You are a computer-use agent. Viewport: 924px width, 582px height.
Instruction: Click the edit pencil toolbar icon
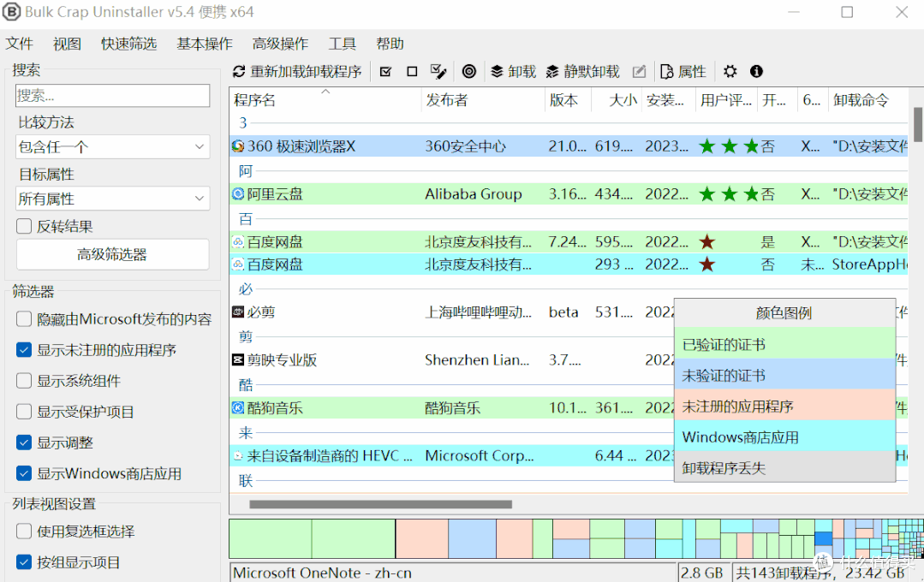point(639,72)
